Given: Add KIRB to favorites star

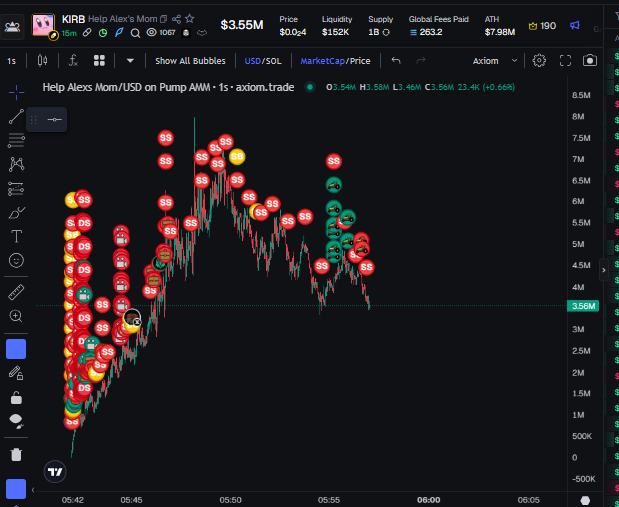Looking at the screenshot, I should pyautogui.click(x=190, y=18).
